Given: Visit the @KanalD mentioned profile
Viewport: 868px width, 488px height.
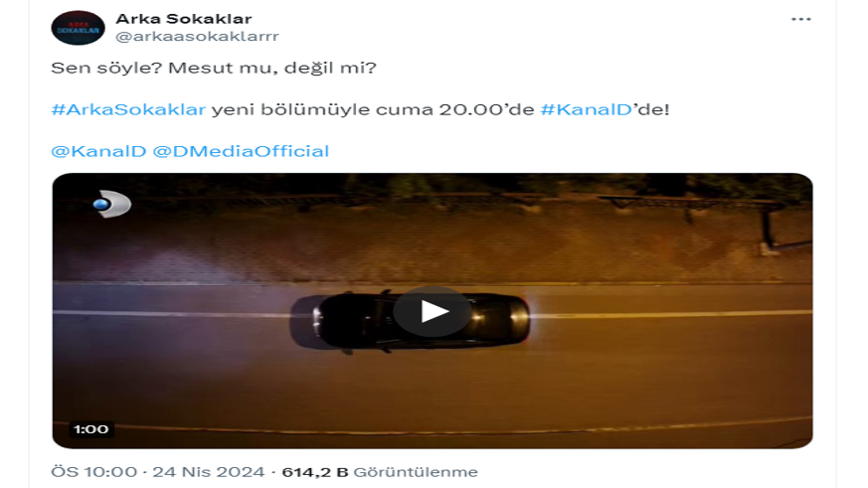Looking at the screenshot, I should 98,151.
